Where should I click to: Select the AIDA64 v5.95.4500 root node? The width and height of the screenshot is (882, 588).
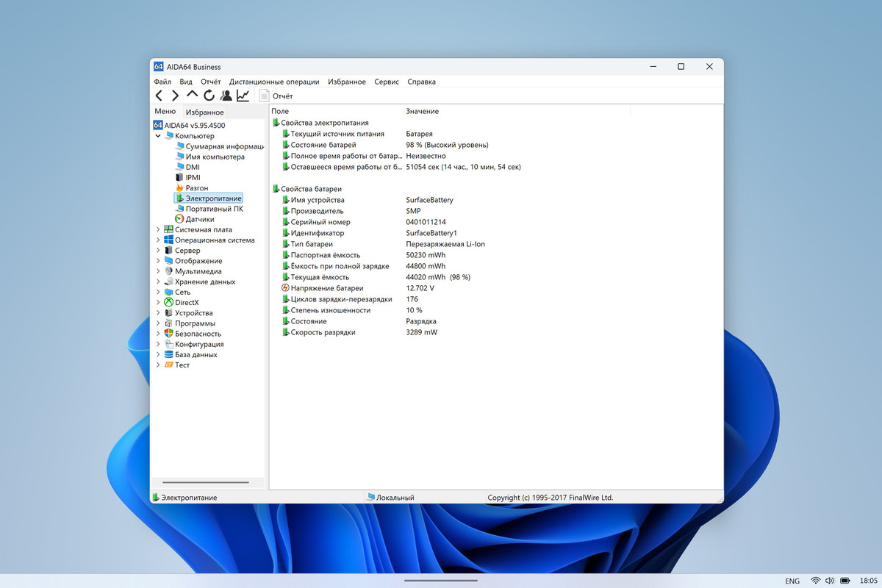190,126
